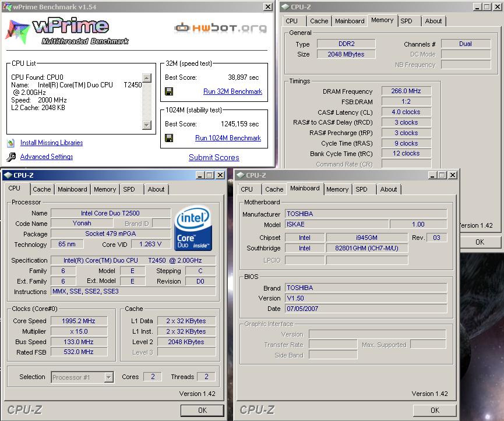Select Memory tab in Mainboard window
Viewport: 504px width, 421px height.
tap(337, 189)
